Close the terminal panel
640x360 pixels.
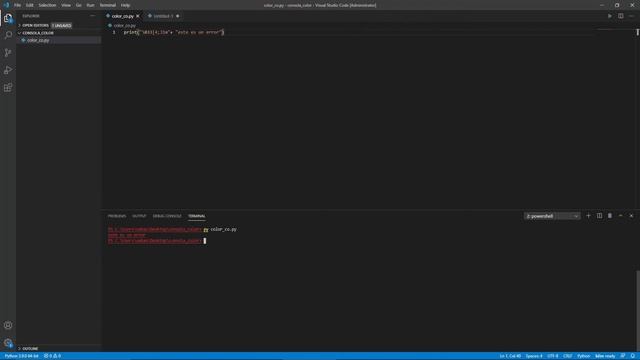(x=631, y=216)
